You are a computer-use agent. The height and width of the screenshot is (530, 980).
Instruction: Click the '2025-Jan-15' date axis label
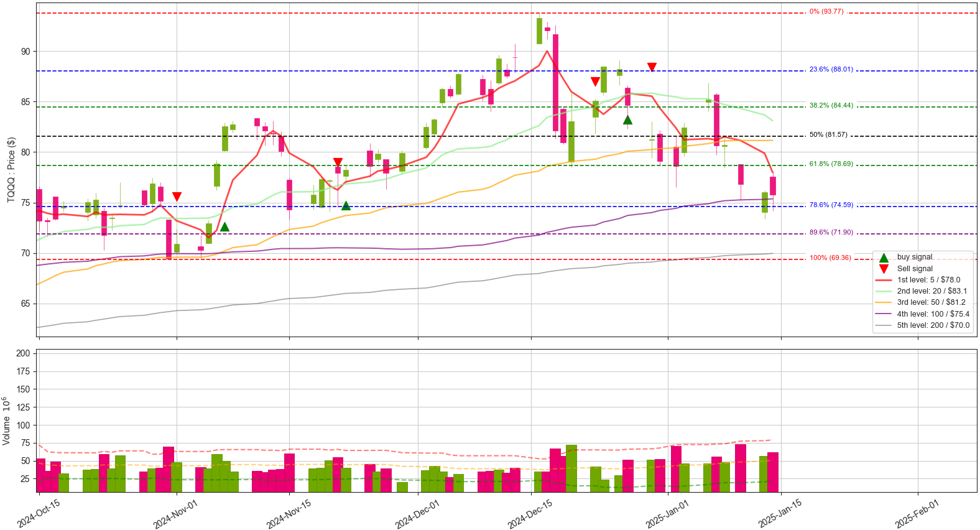tap(780, 513)
